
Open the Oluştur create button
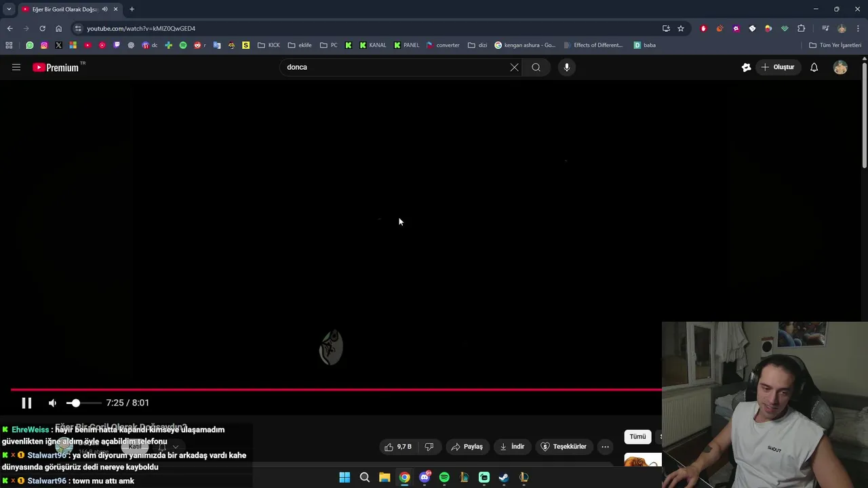coord(777,67)
